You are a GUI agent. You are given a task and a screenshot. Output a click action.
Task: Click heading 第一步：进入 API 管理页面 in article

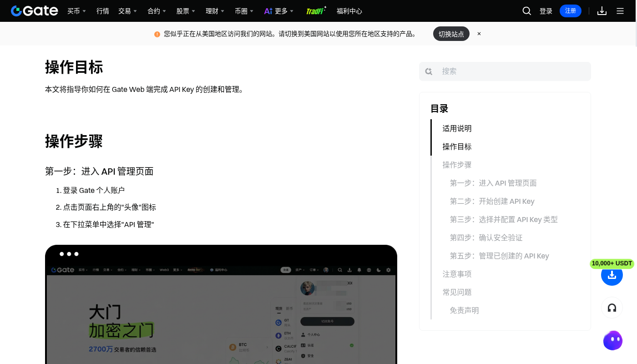(99, 171)
